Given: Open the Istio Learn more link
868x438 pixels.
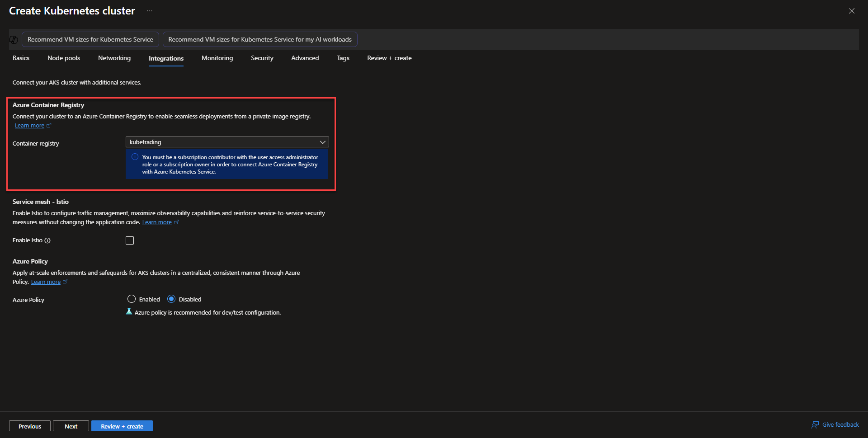Looking at the screenshot, I should 157,222.
